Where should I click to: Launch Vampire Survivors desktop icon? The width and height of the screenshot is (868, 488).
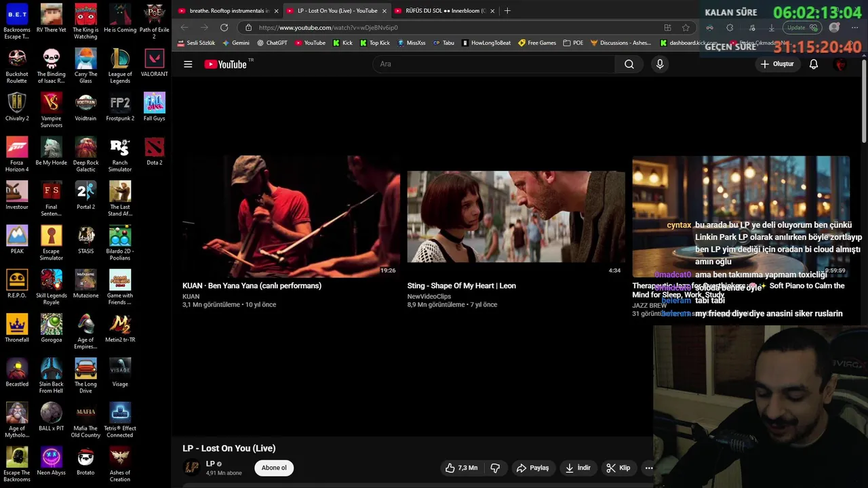point(52,110)
